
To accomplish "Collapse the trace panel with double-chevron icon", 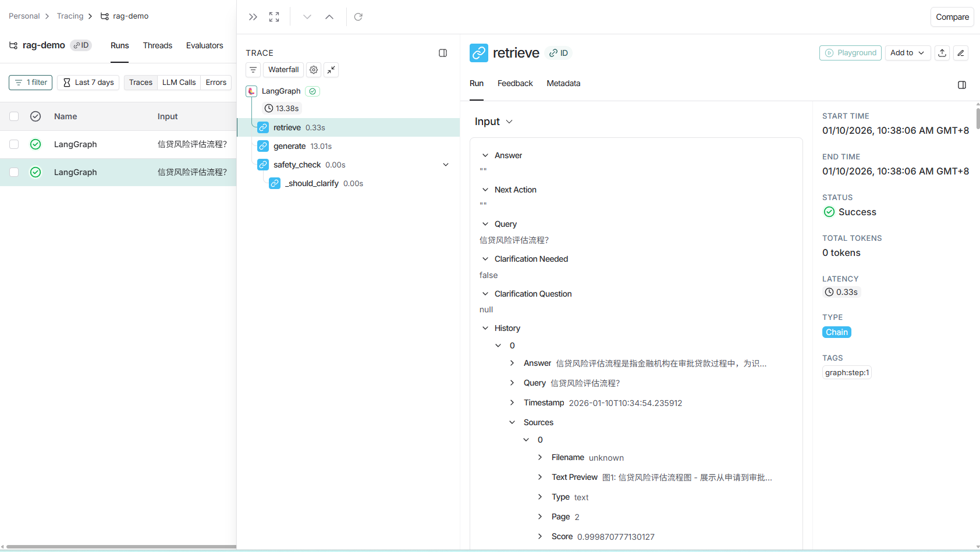I will (x=253, y=17).
